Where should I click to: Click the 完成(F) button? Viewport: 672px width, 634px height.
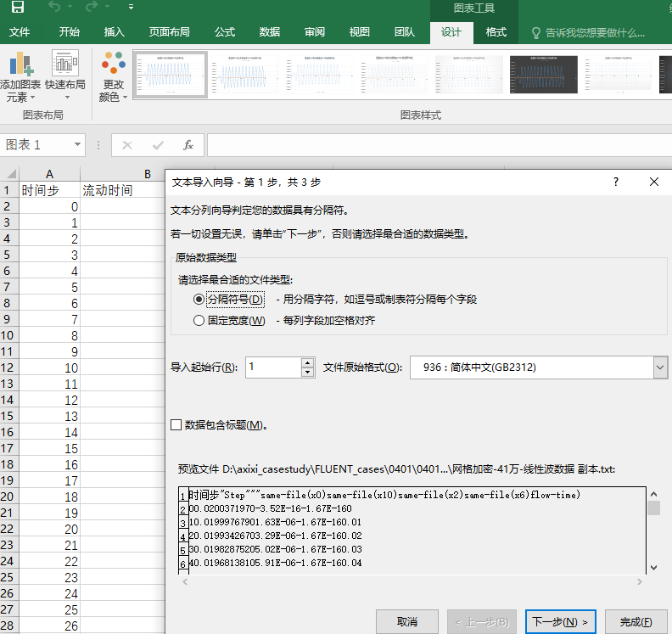636,621
